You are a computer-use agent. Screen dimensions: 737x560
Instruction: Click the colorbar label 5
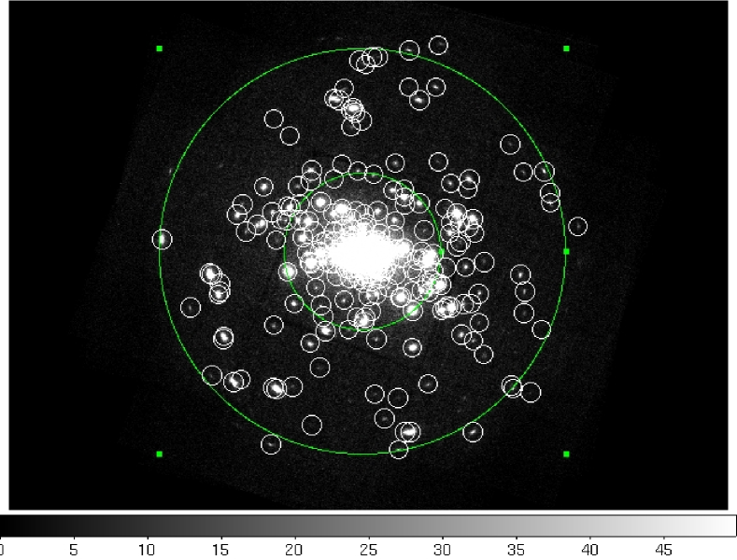(73, 550)
